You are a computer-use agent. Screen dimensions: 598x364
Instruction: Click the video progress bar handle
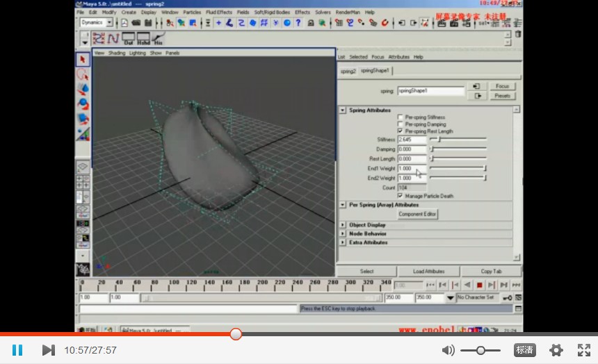click(x=236, y=334)
